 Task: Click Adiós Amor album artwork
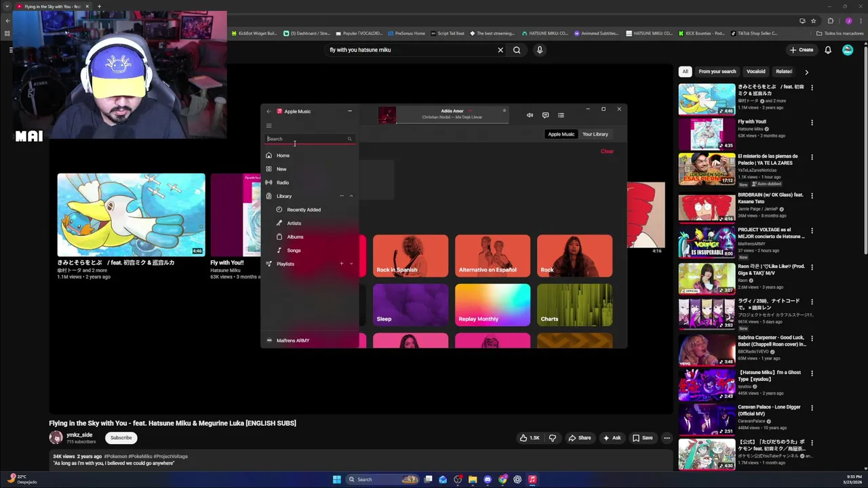(x=387, y=115)
